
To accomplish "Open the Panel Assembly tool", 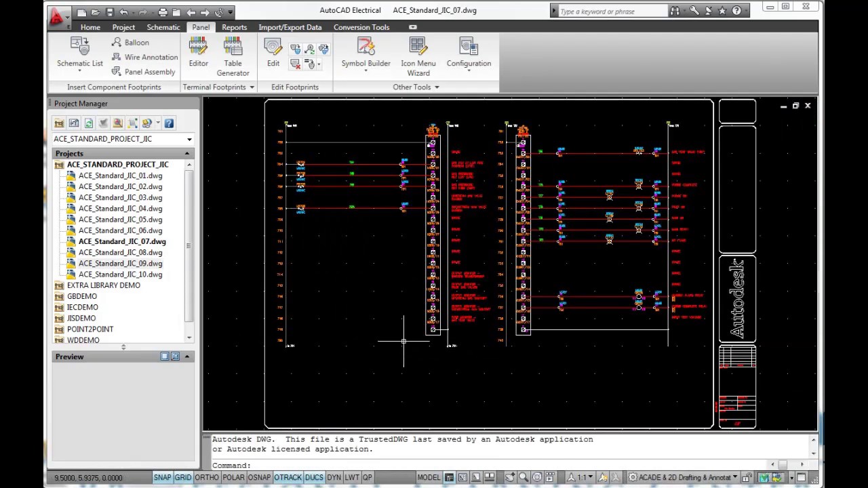I will (x=143, y=72).
